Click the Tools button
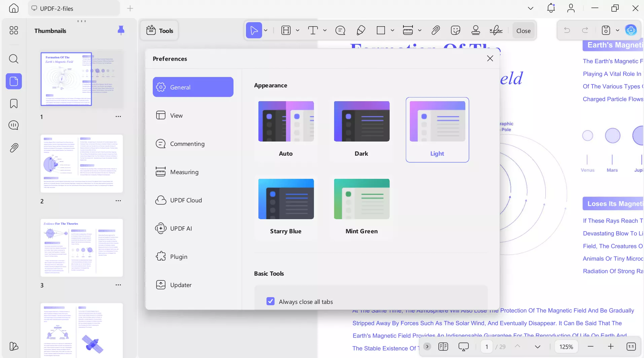 pos(159,31)
